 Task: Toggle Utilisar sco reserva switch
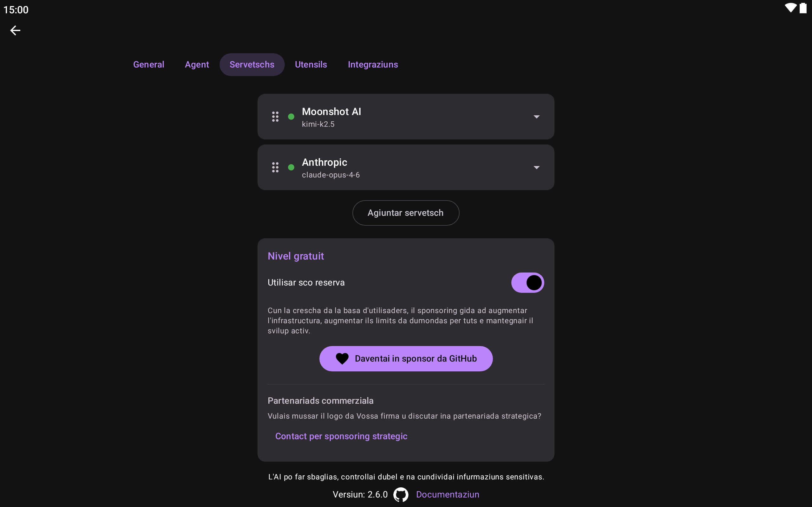[x=527, y=283]
